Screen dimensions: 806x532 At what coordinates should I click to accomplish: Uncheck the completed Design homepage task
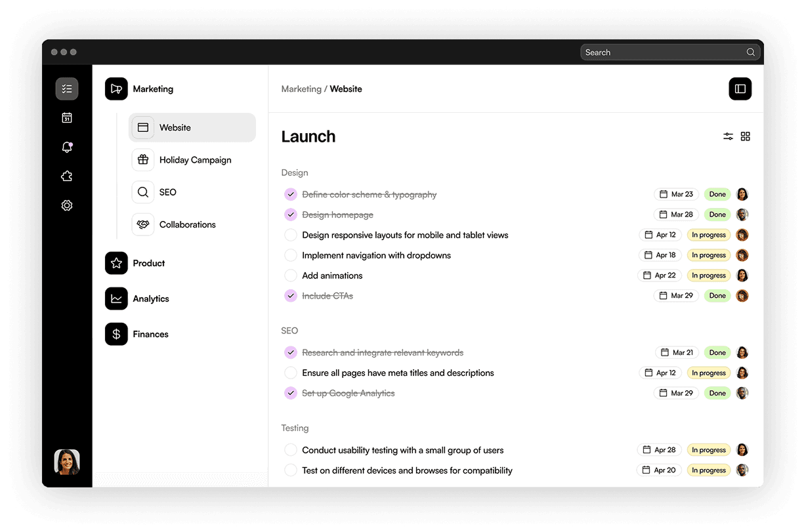click(291, 215)
